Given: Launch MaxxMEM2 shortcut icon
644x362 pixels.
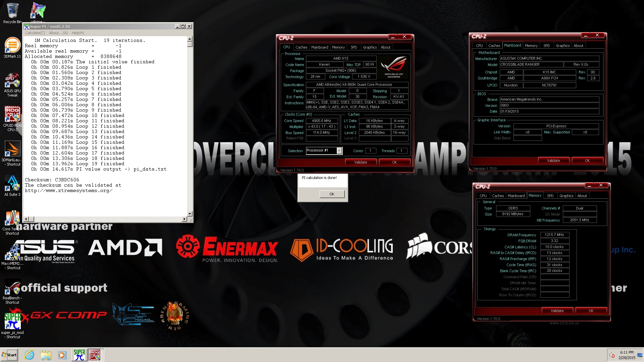Looking at the screenshot, I should pyautogui.click(x=12, y=257).
